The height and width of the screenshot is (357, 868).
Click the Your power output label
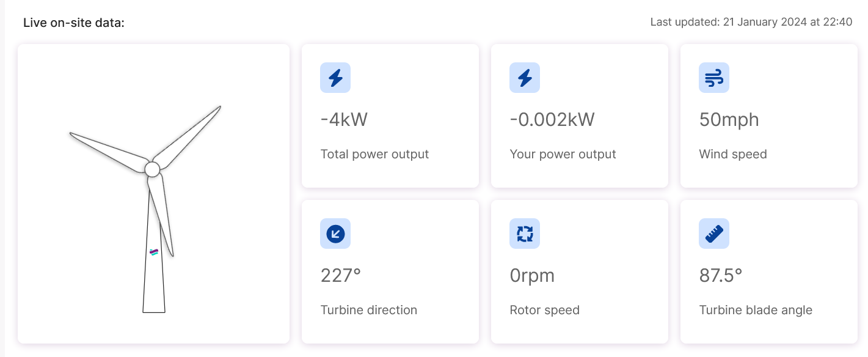tap(563, 154)
